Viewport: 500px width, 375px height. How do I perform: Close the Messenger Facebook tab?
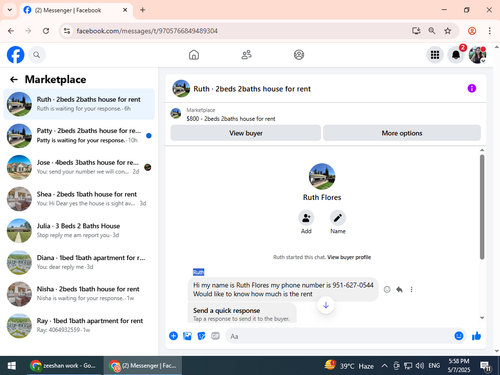[125, 10]
